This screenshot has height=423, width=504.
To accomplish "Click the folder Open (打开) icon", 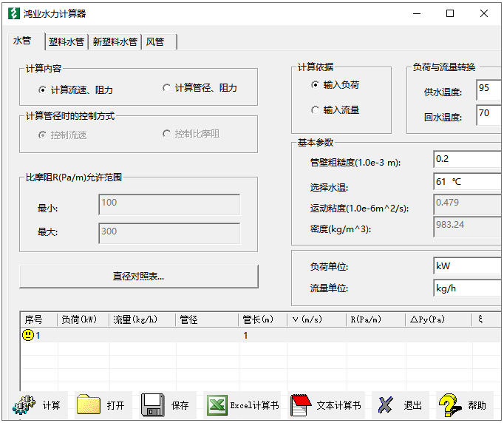I will tap(89, 405).
